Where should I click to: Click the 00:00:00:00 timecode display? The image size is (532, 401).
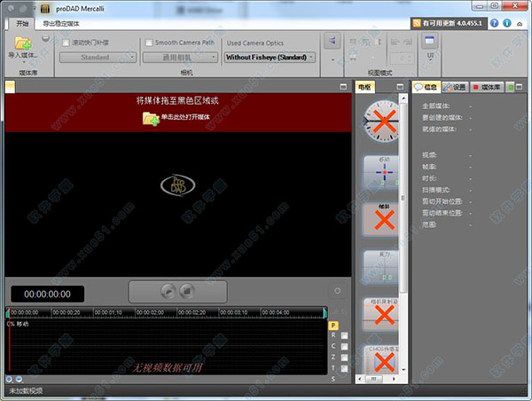point(48,294)
